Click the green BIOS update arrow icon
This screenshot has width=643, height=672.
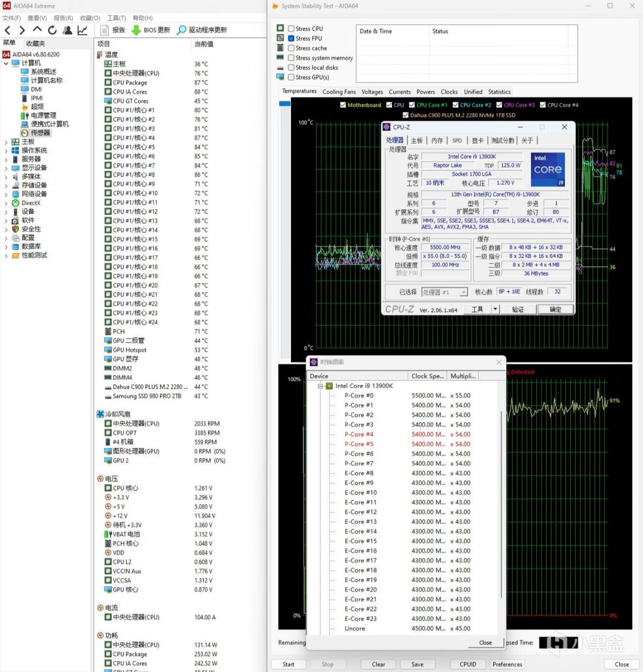136,30
